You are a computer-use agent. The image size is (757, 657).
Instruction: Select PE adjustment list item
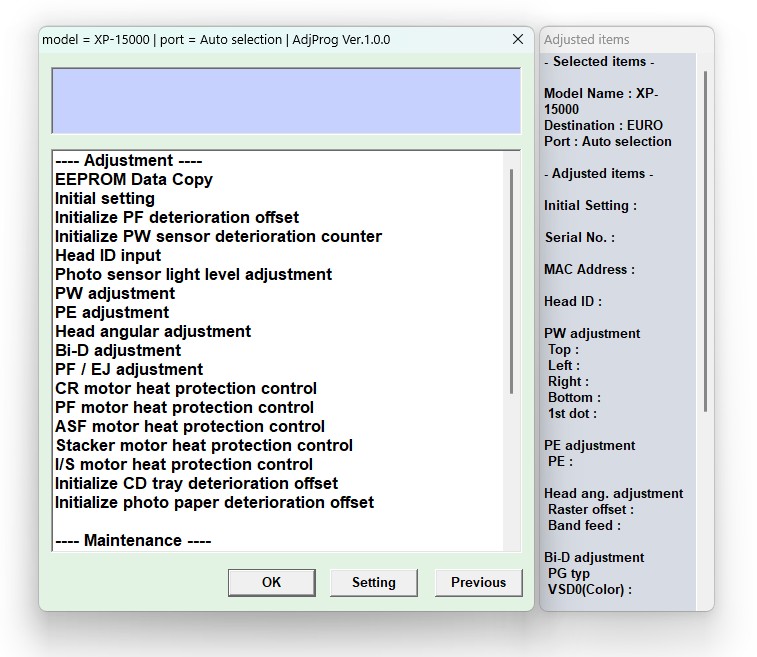point(112,313)
